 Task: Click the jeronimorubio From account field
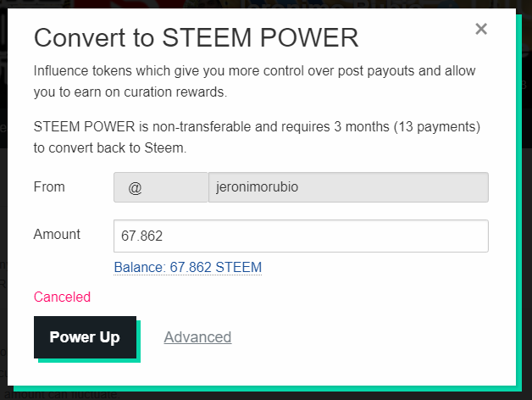click(x=347, y=187)
